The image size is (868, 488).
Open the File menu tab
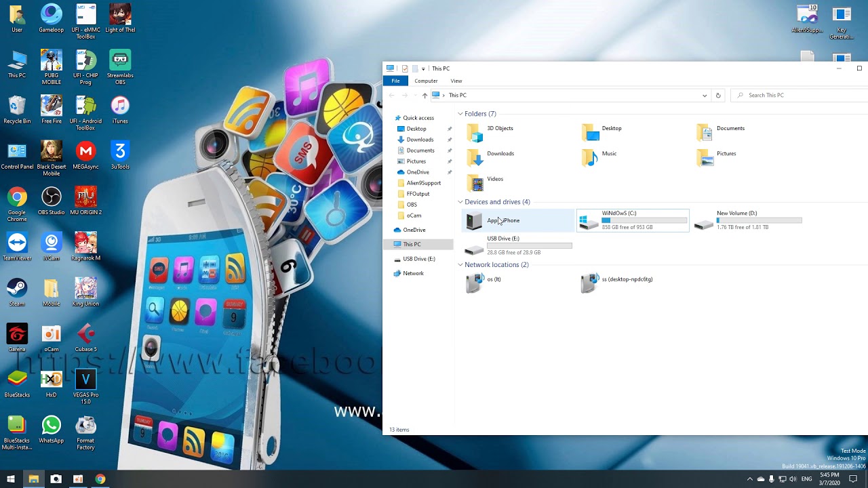[x=395, y=81]
